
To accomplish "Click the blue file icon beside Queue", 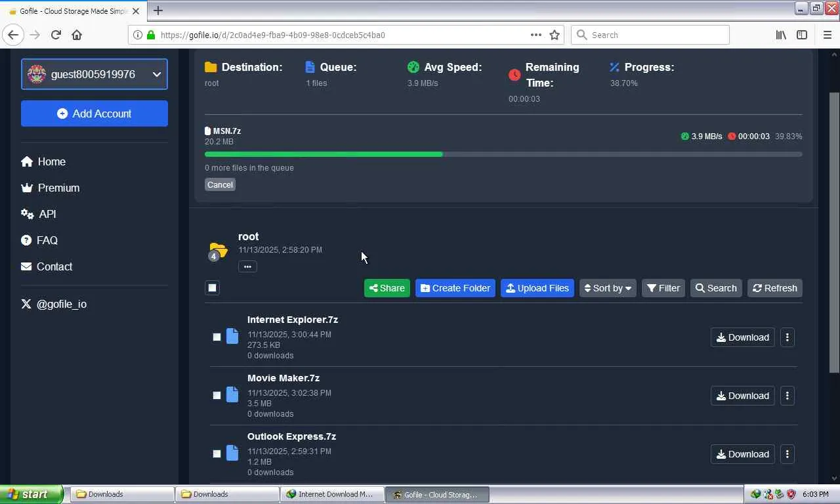I will point(310,67).
